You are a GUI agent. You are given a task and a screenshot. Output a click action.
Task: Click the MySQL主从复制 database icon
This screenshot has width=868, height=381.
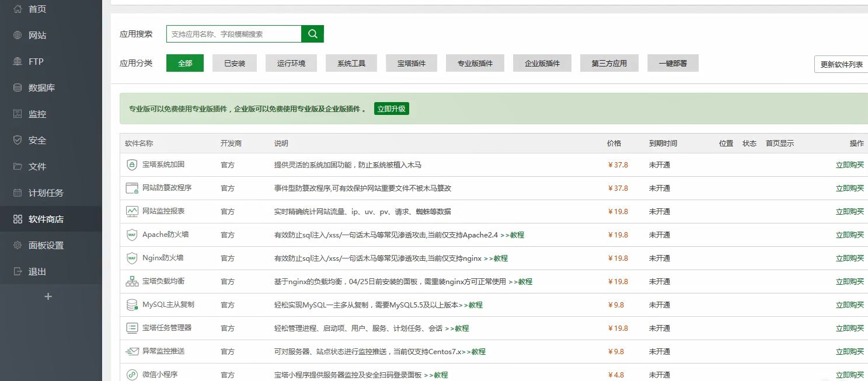click(x=132, y=305)
